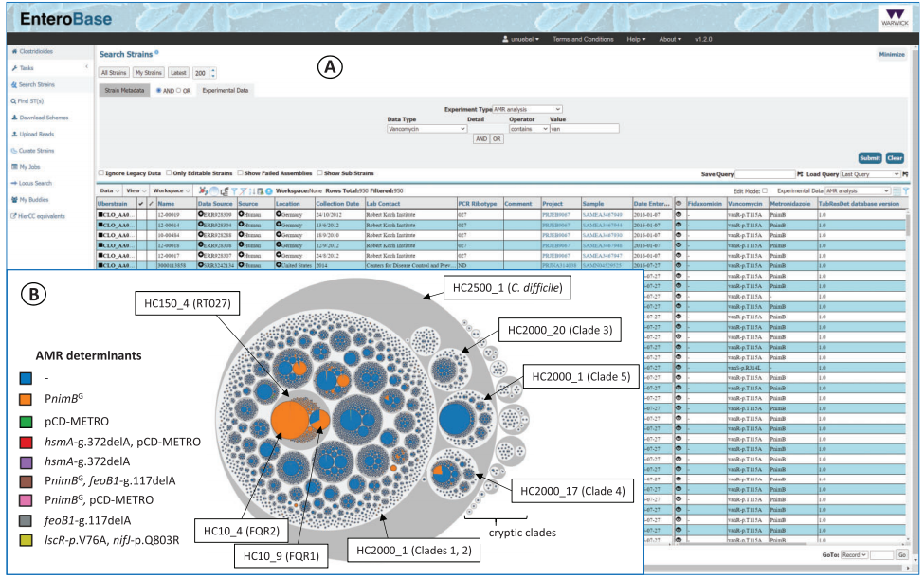Open My Buddies in sidebar
Viewport: 924px width, 579px height.
click(x=29, y=200)
